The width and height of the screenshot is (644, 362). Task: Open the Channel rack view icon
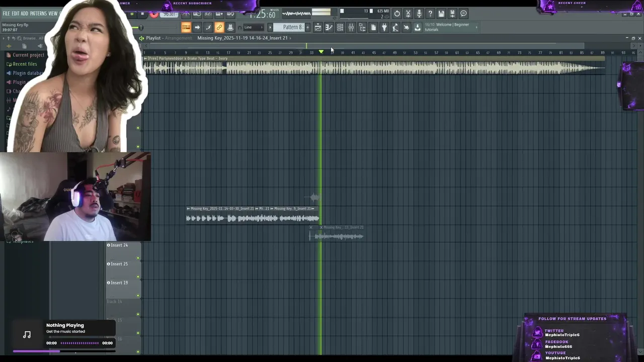(x=340, y=27)
